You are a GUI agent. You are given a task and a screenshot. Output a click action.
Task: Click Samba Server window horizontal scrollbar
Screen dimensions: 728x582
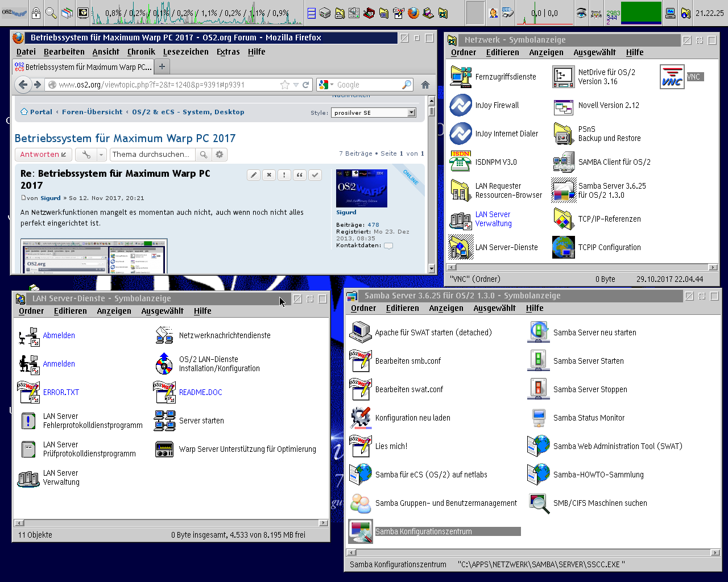(x=533, y=552)
